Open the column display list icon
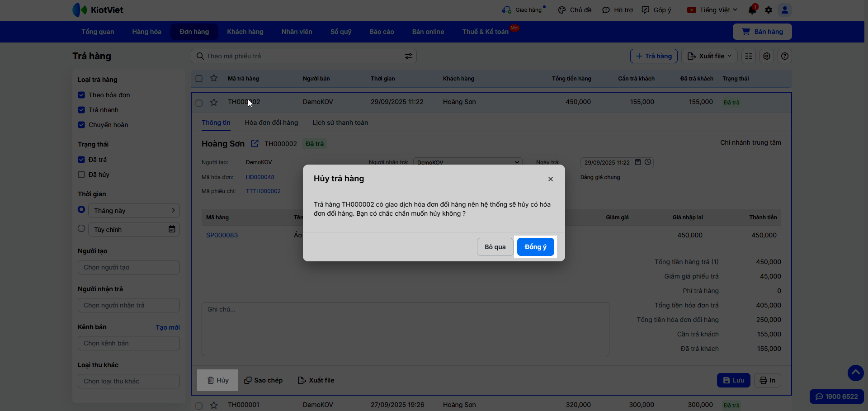868x411 pixels. pos(749,56)
